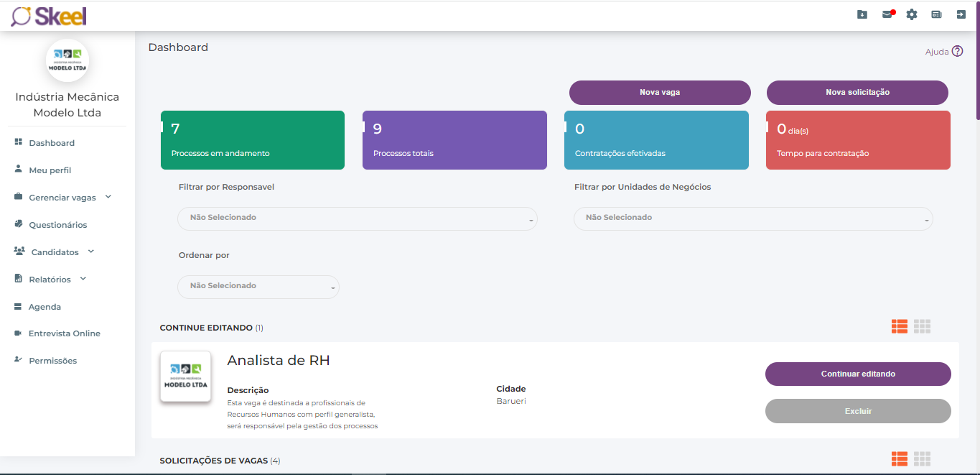Switch Continue Editando section to grid view
980x475 pixels.
coord(922,326)
